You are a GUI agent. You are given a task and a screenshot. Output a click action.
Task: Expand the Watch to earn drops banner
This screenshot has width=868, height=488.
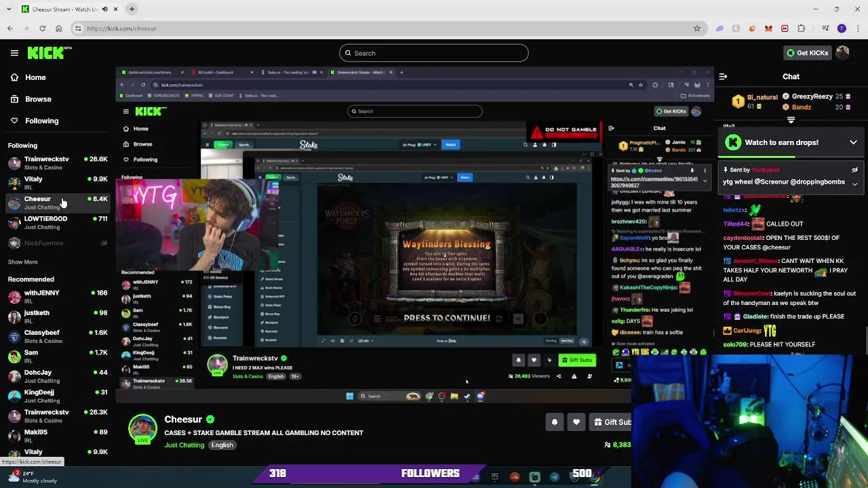click(x=853, y=142)
